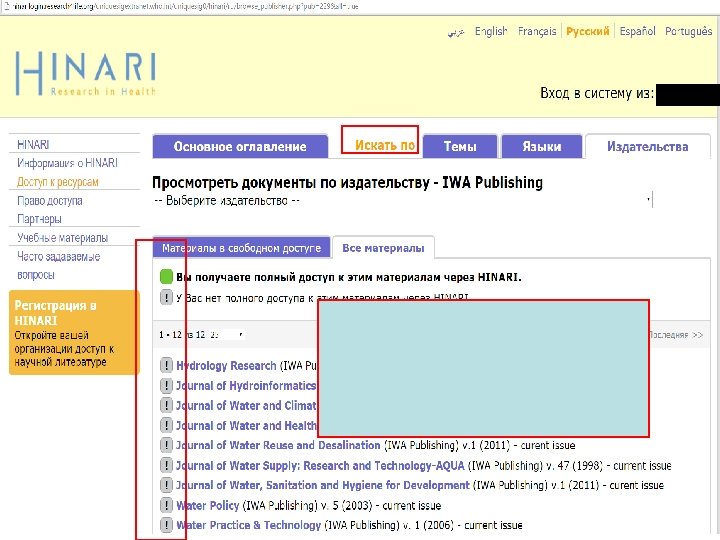The image size is (720, 540).
Task: Go to the 'Последняя >>' last page link
Action: (676, 335)
